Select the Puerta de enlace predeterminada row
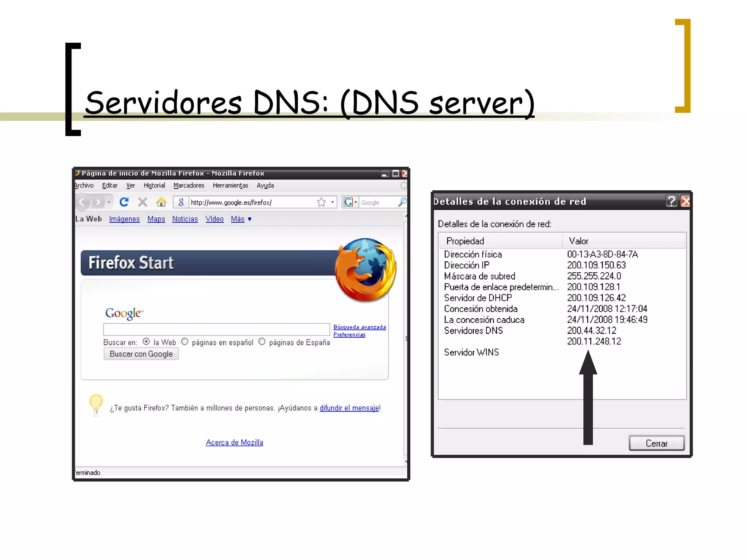Image resolution: width=747 pixels, height=560 pixels. [562, 287]
